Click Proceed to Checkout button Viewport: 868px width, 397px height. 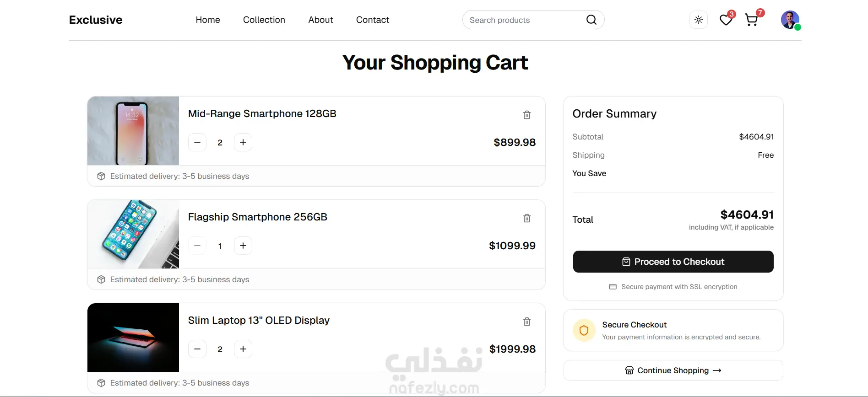pos(673,262)
